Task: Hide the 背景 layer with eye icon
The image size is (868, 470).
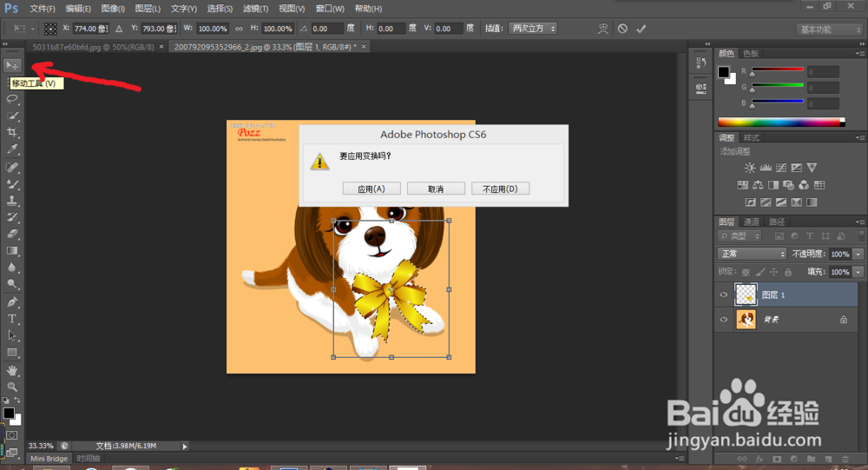Action: (724, 320)
